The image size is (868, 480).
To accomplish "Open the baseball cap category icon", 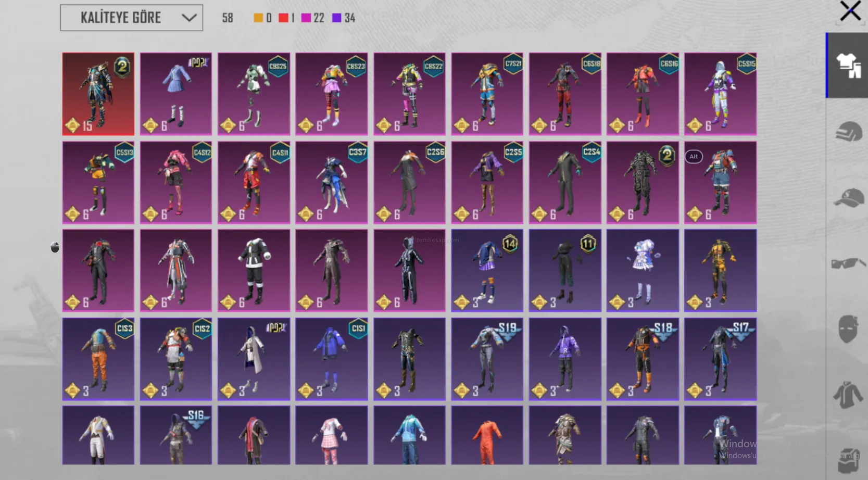I will [x=848, y=198].
